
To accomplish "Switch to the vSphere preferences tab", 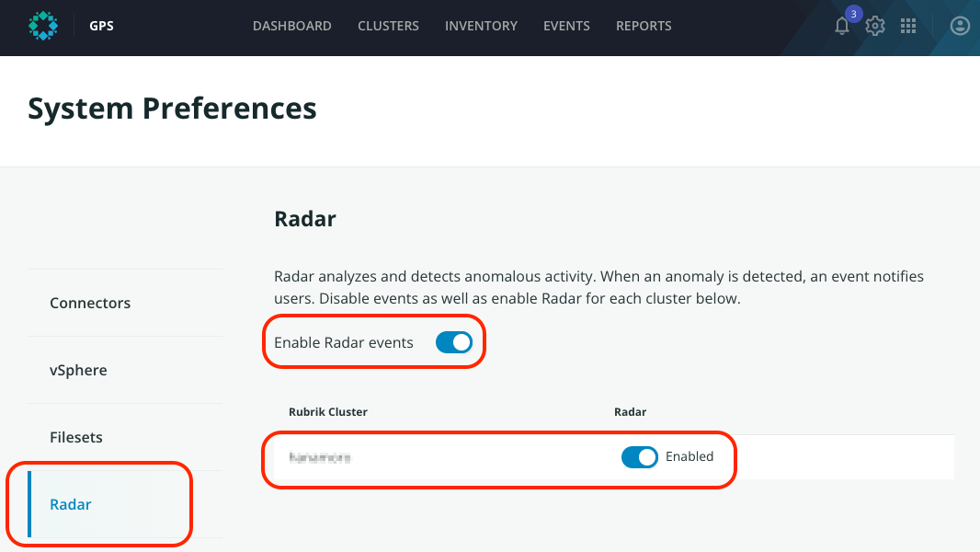I will point(78,370).
